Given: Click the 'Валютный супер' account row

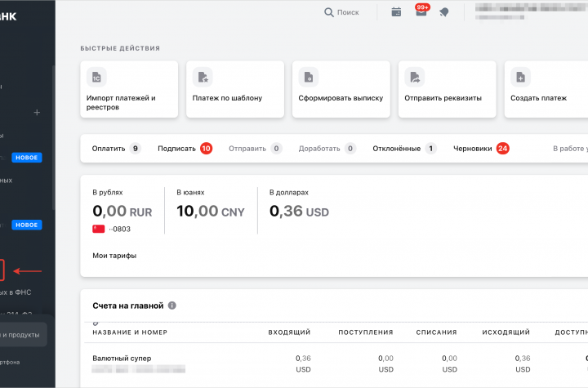Looking at the screenshot, I should (122, 358).
